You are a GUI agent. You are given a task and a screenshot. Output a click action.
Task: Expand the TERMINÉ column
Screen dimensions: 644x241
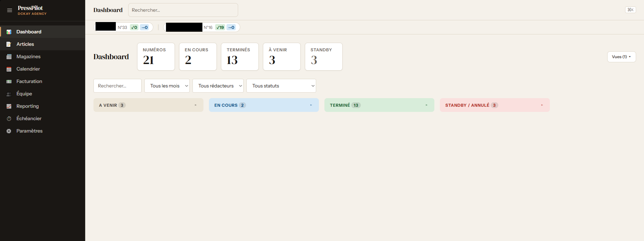coord(379,105)
